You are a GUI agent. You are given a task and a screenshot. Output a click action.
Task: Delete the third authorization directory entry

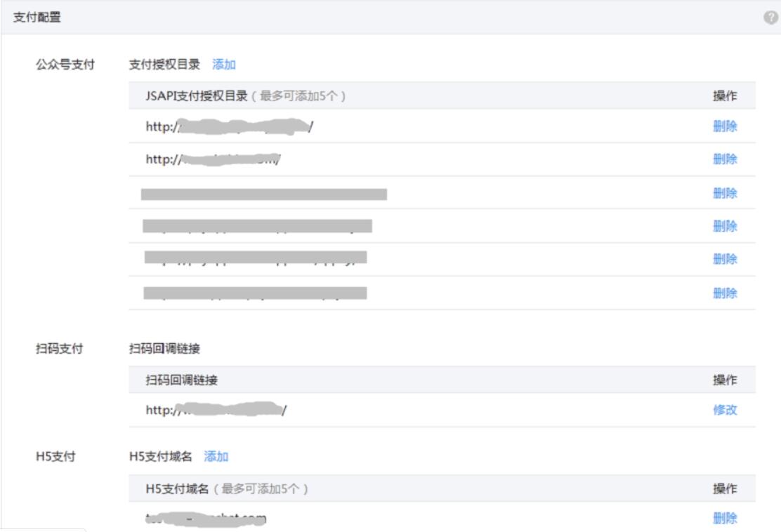[725, 193]
